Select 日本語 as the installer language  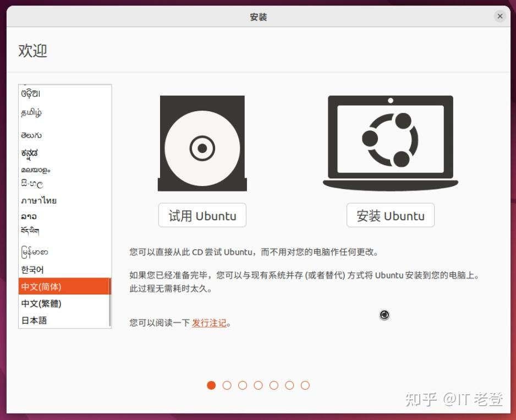click(35, 320)
